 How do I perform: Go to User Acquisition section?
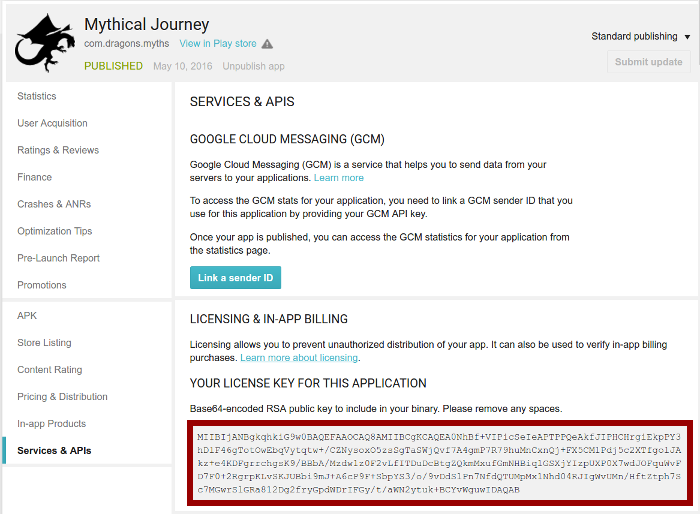click(52, 123)
